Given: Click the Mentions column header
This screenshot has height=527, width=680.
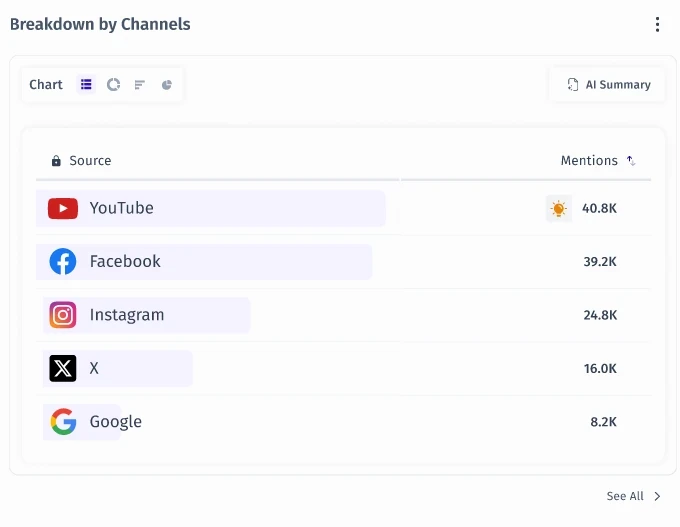Looking at the screenshot, I should click(x=589, y=160).
